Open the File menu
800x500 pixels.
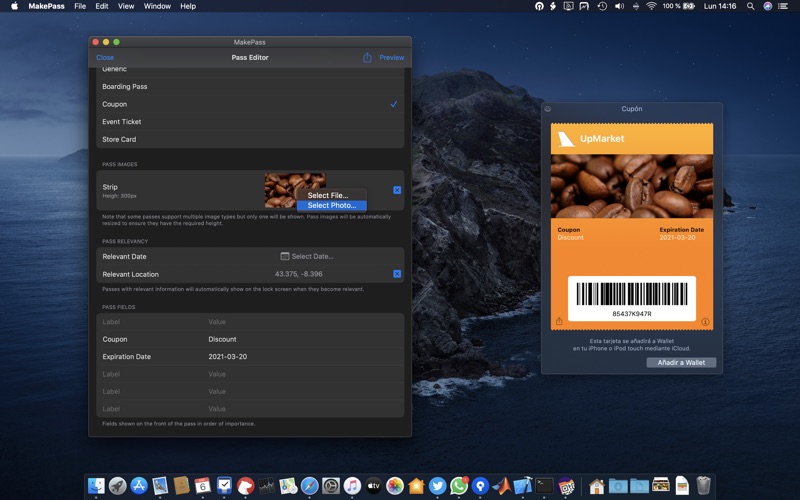(x=80, y=6)
